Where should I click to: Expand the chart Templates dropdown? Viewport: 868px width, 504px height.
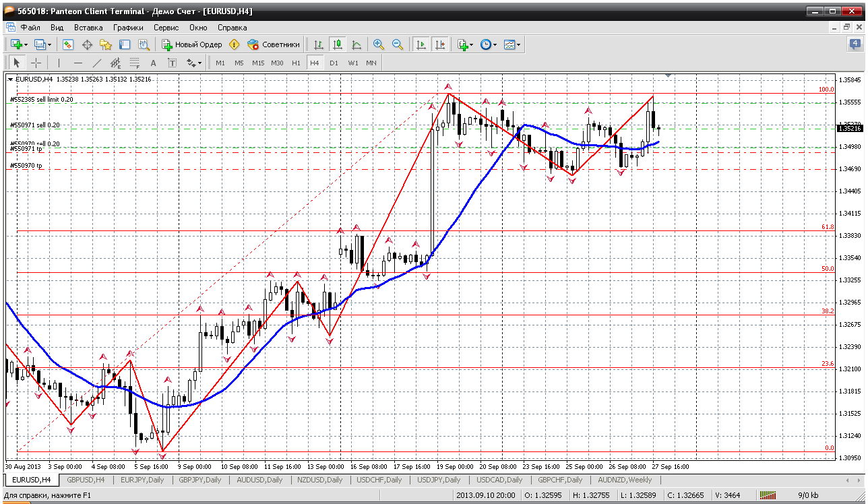coord(519,45)
